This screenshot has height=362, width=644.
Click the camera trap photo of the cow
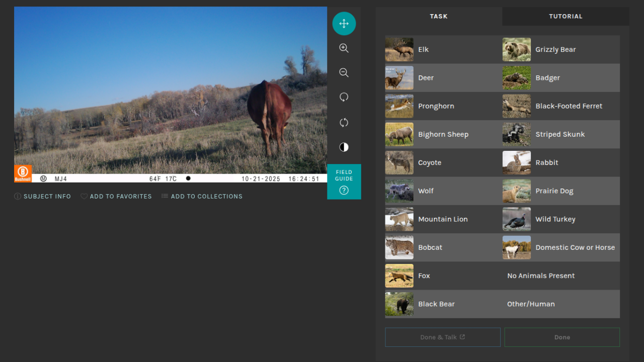171,95
